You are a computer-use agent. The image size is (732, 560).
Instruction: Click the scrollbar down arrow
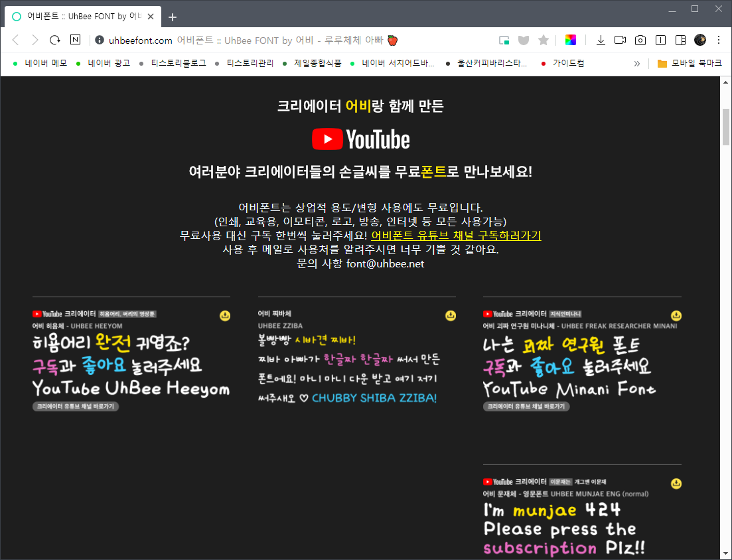(725, 554)
